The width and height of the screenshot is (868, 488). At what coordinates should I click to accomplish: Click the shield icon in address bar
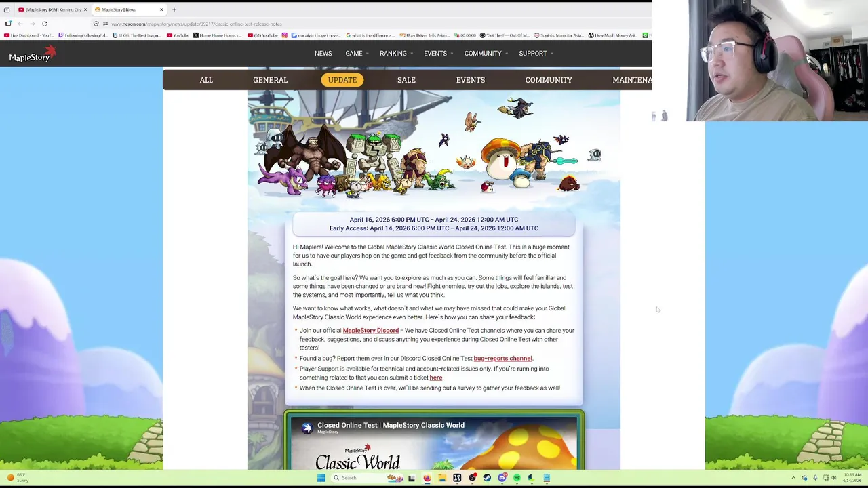pyautogui.click(x=96, y=24)
